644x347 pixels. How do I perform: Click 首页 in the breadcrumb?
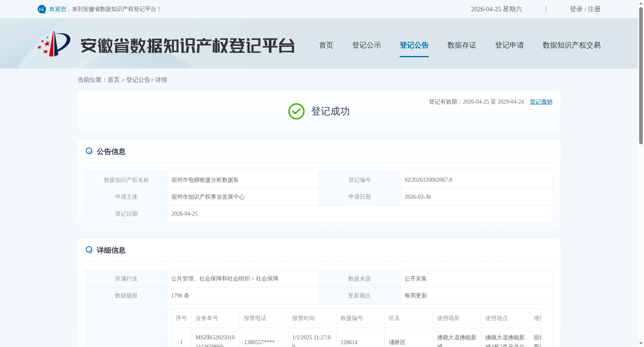tap(114, 80)
